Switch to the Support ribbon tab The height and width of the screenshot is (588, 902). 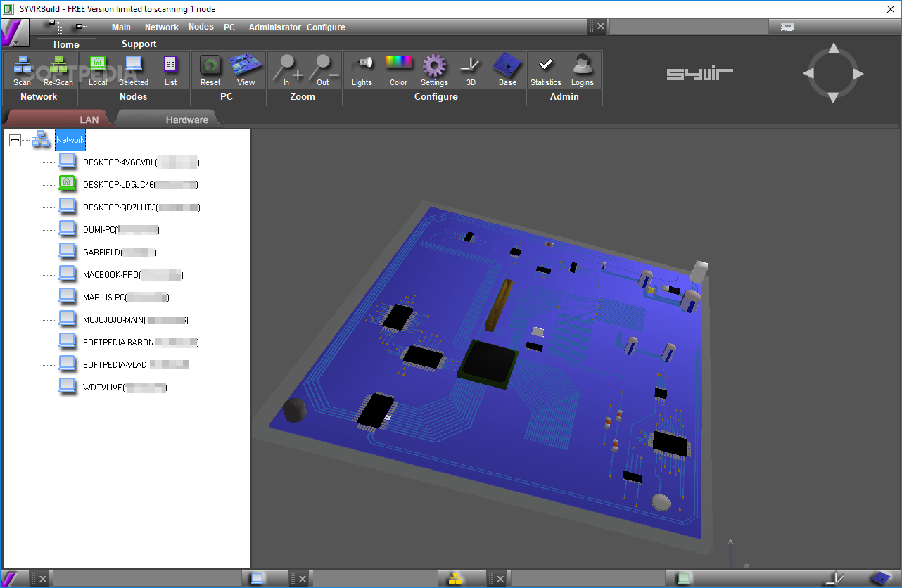tap(139, 44)
